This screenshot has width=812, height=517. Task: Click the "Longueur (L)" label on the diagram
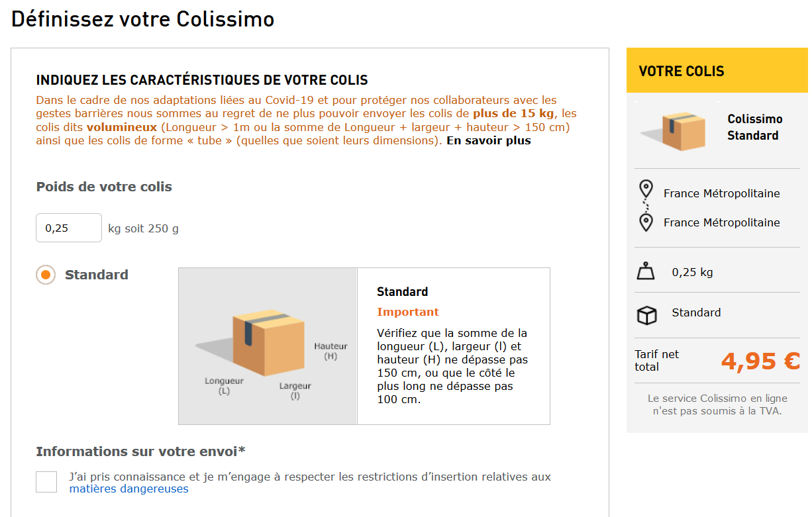point(224,386)
